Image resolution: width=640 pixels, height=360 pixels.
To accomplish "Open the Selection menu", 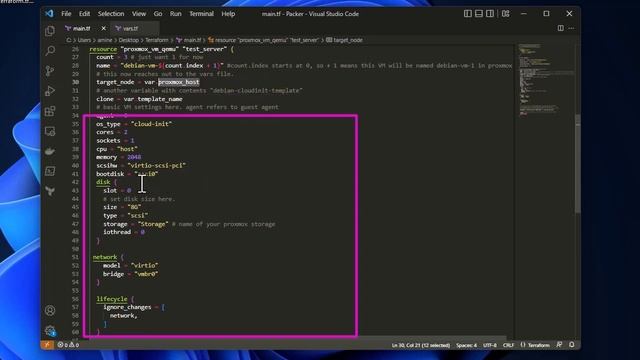I will [111, 14].
